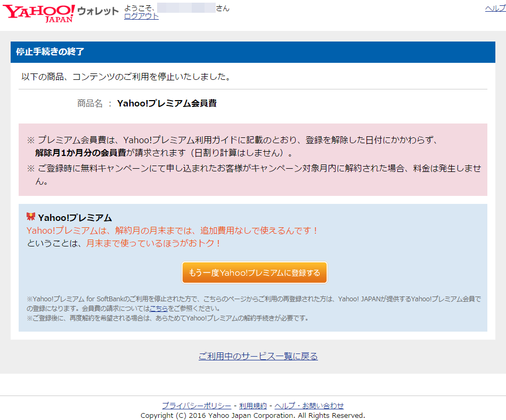Click the ウォレット title text

tap(98, 11)
